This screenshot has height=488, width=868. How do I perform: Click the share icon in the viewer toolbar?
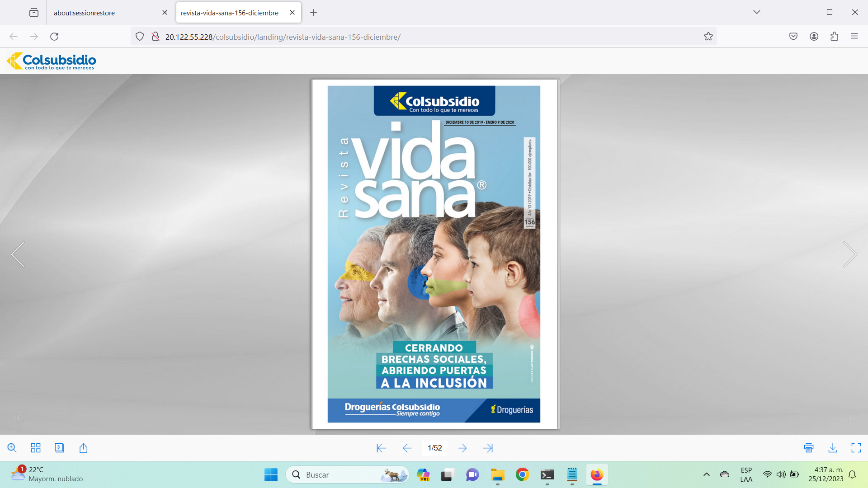[x=83, y=448]
